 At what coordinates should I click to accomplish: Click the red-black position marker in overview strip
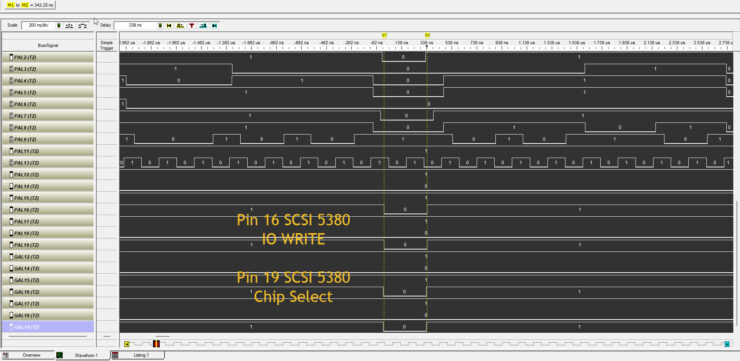point(156,344)
